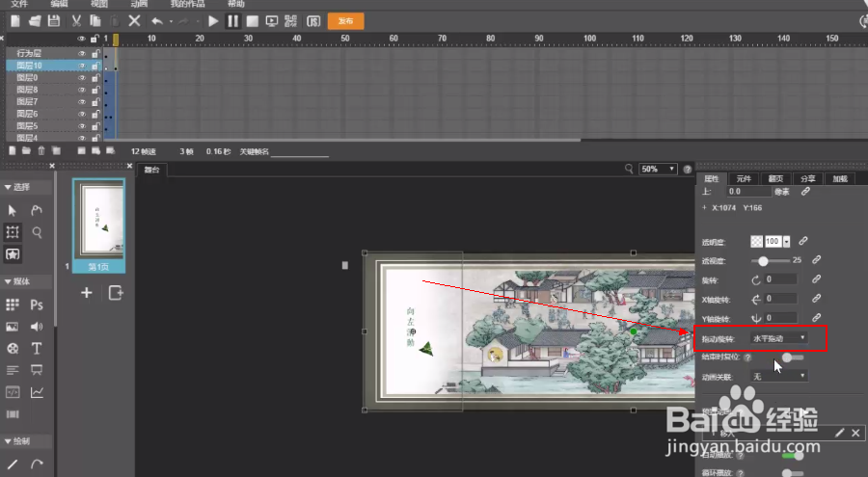Toggle visibility of 图层7 layer

pyautogui.click(x=82, y=102)
